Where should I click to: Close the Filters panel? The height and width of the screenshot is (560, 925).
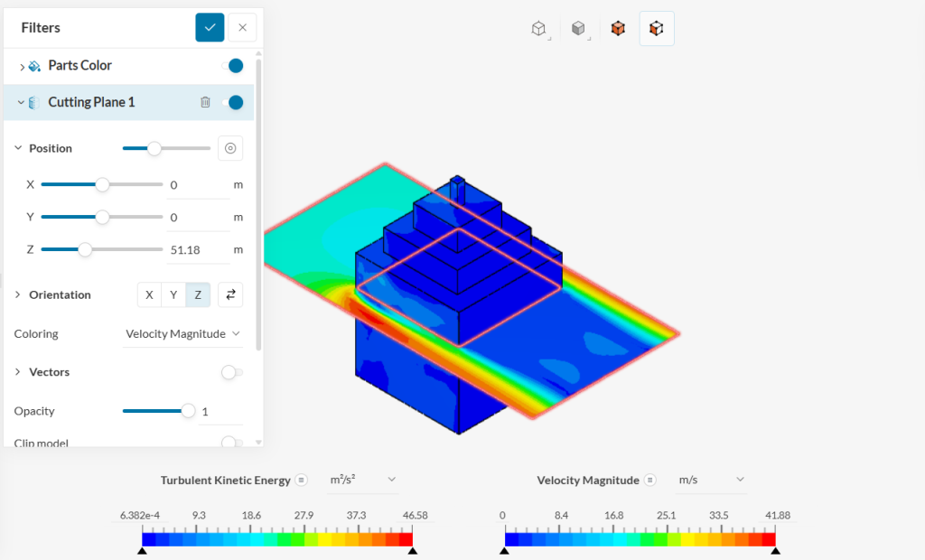pos(242,28)
